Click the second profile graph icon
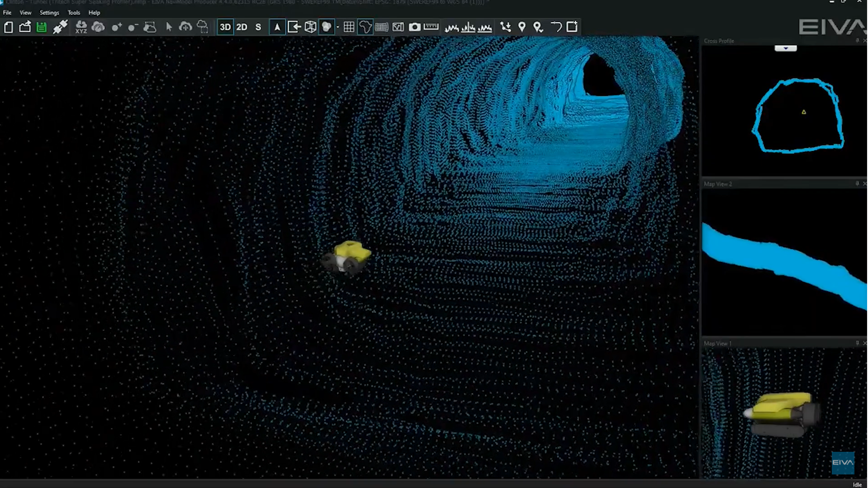The width and height of the screenshot is (868, 488). pyautogui.click(x=468, y=28)
